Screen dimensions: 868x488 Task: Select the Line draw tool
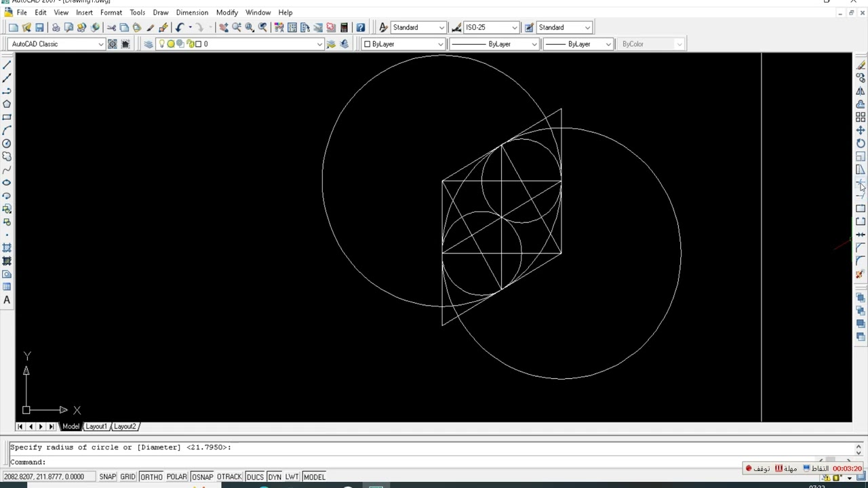click(x=7, y=65)
